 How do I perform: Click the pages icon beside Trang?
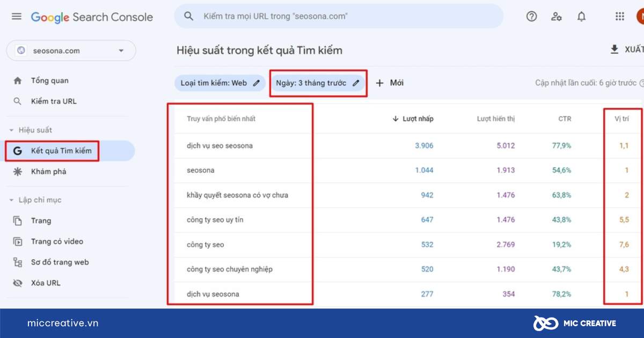[x=18, y=221]
